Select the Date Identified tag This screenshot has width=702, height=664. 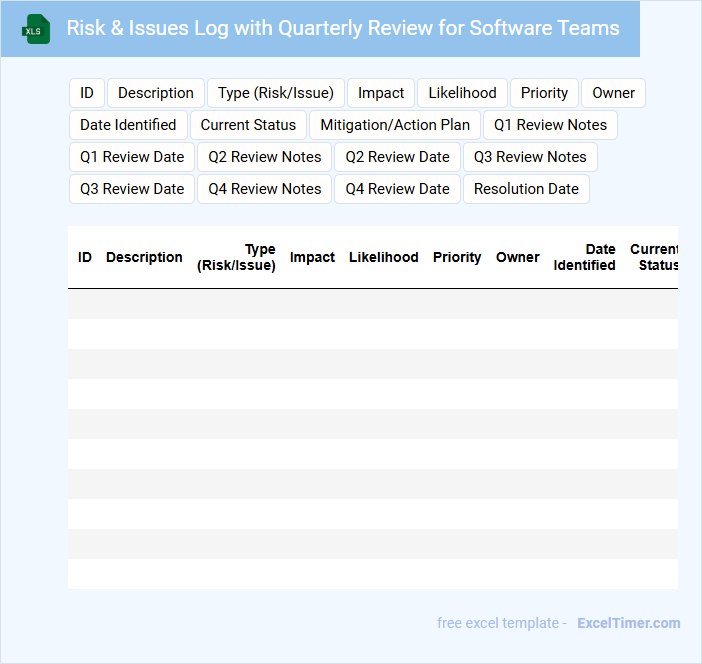128,125
